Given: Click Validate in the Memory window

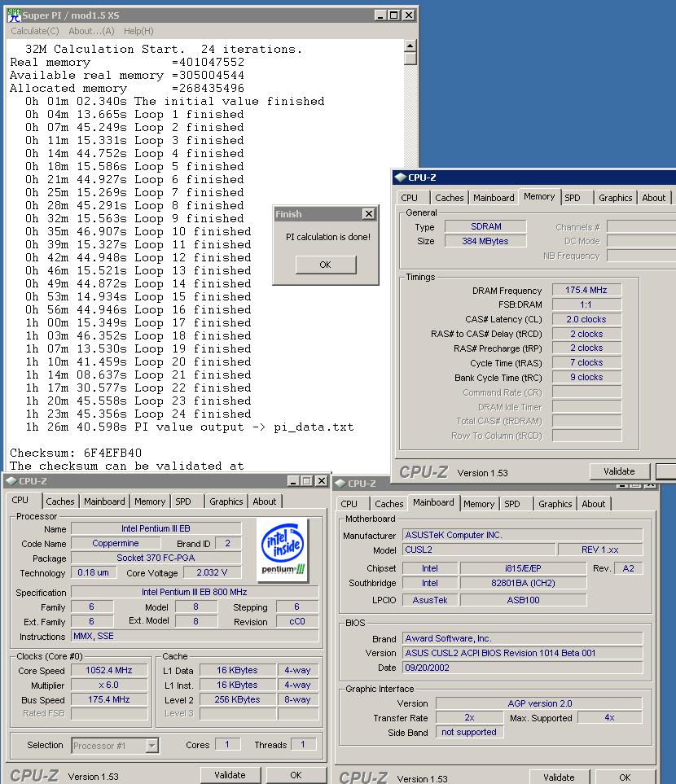Looking at the screenshot, I should (619, 471).
